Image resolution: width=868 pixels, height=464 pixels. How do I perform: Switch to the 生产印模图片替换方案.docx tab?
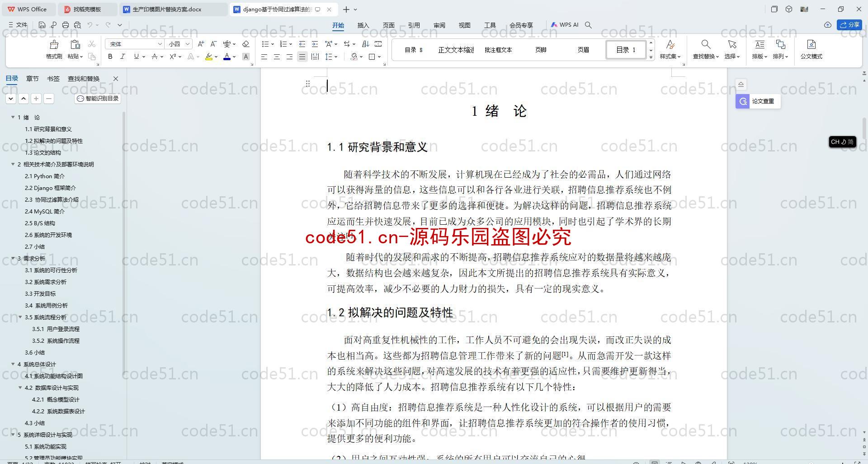point(175,9)
